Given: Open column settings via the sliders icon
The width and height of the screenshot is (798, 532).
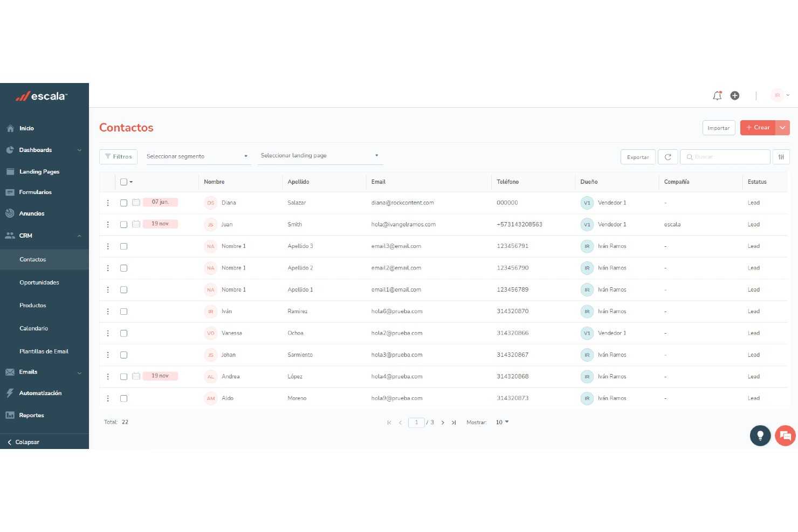Looking at the screenshot, I should point(781,157).
